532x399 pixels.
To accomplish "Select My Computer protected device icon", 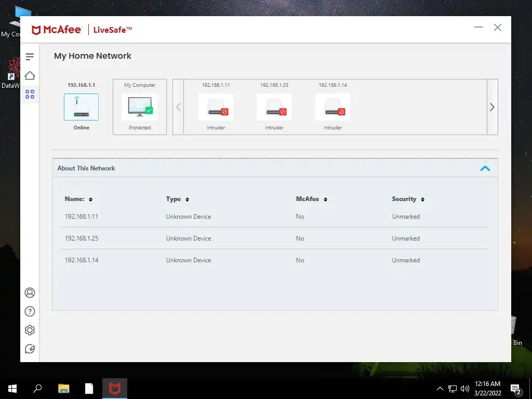I will 140,107.
